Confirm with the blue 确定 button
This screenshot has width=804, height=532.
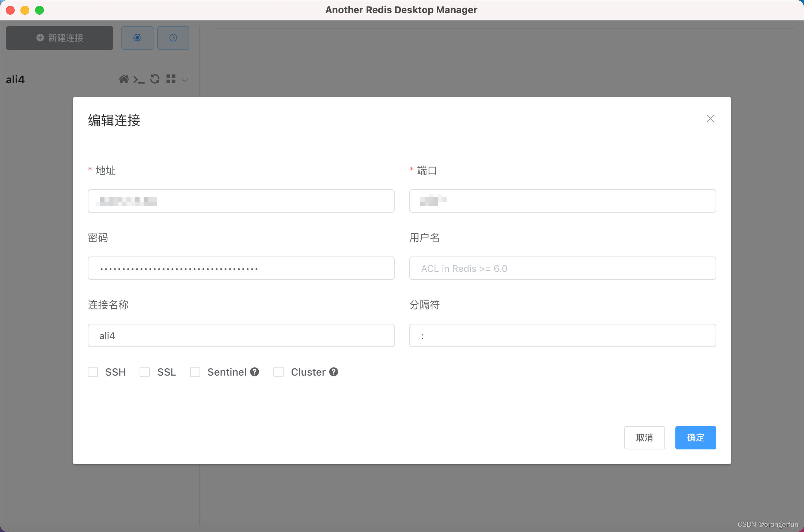[696, 438]
